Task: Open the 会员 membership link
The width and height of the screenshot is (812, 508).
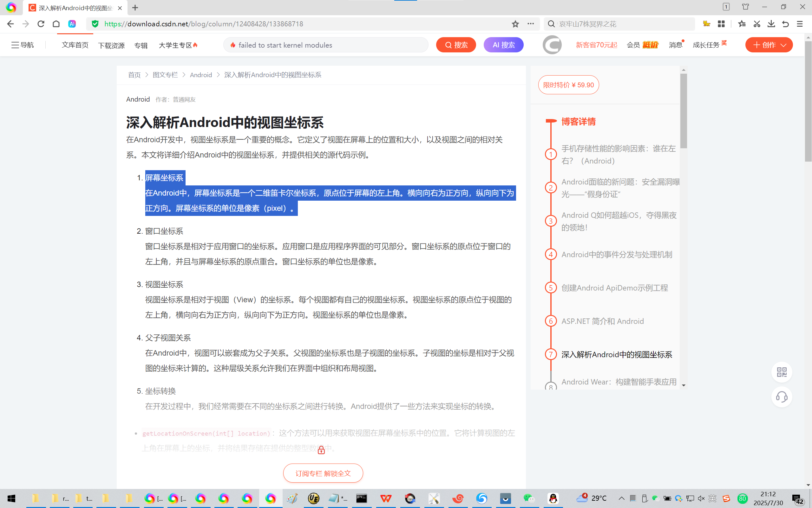Action: [x=643, y=45]
